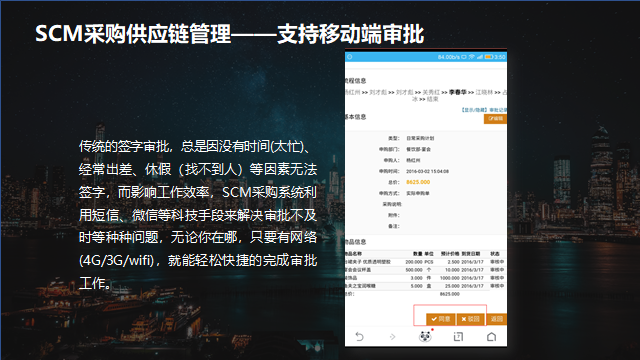This screenshot has width=640, height=360.
Task: Toggle 显示/隐藏 审批记录 link
Action: pyautogui.click(x=484, y=110)
